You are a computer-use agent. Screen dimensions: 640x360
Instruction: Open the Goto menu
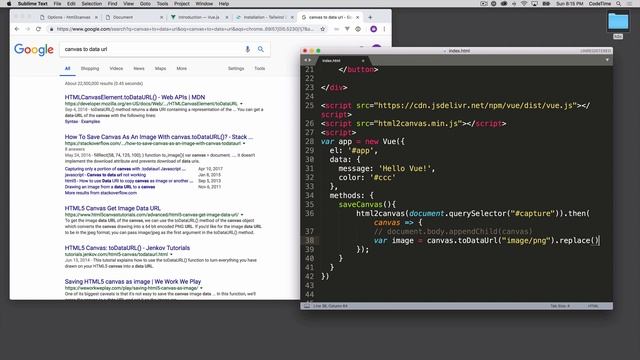[145, 4]
